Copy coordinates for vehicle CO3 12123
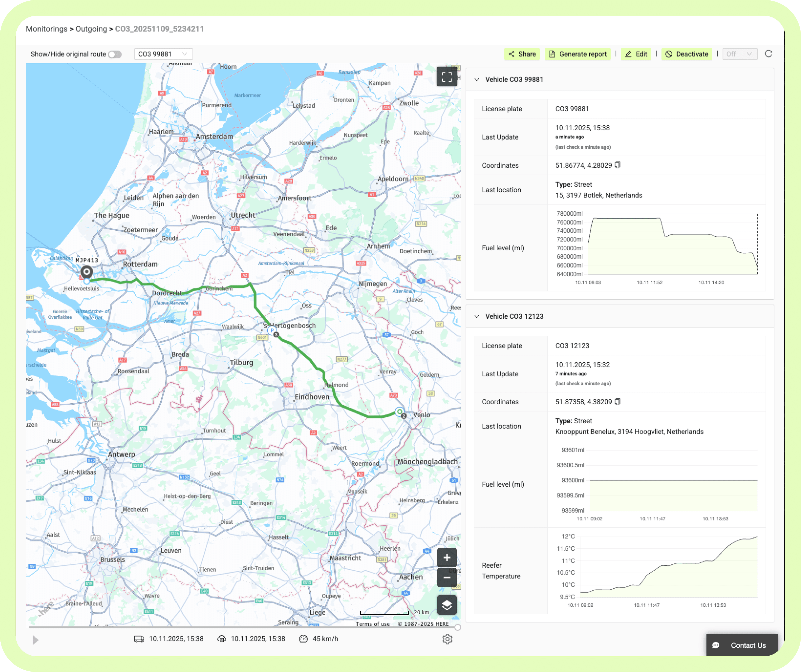This screenshot has height=672, width=801. point(617,401)
